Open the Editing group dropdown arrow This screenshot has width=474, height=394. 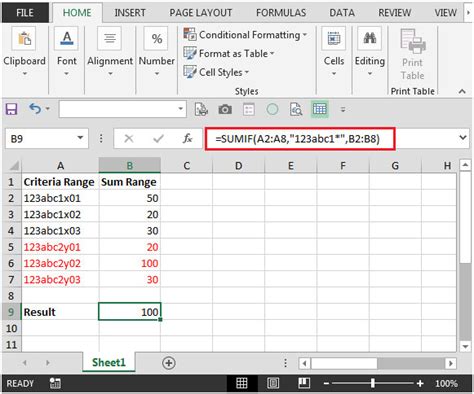[x=369, y=74]
